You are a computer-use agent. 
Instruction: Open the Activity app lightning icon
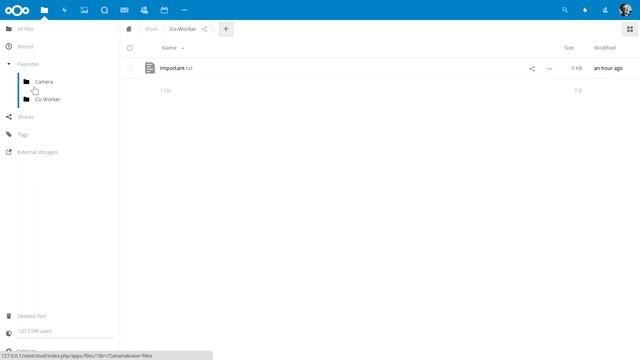point(64,10)
